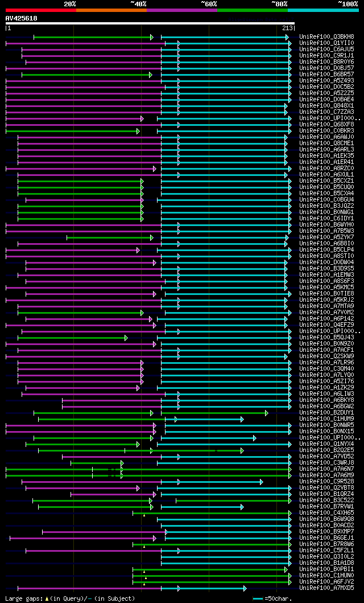Viewport: 364px width, 603px height.
Task: Select subject label UniRef100_B6WYH0
Action: point(327,224)
